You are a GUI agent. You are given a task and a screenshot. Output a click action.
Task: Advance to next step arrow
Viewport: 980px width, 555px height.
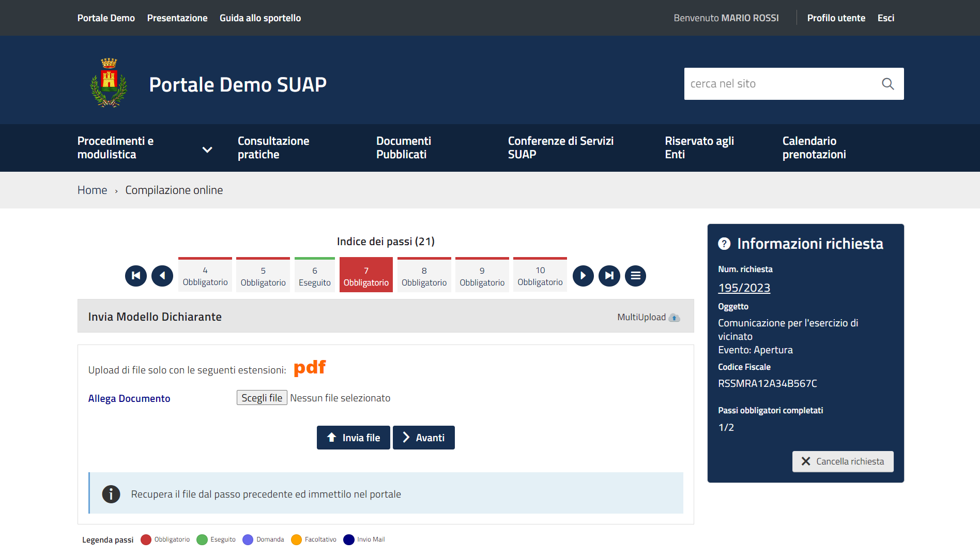click(x=583, y=276)
